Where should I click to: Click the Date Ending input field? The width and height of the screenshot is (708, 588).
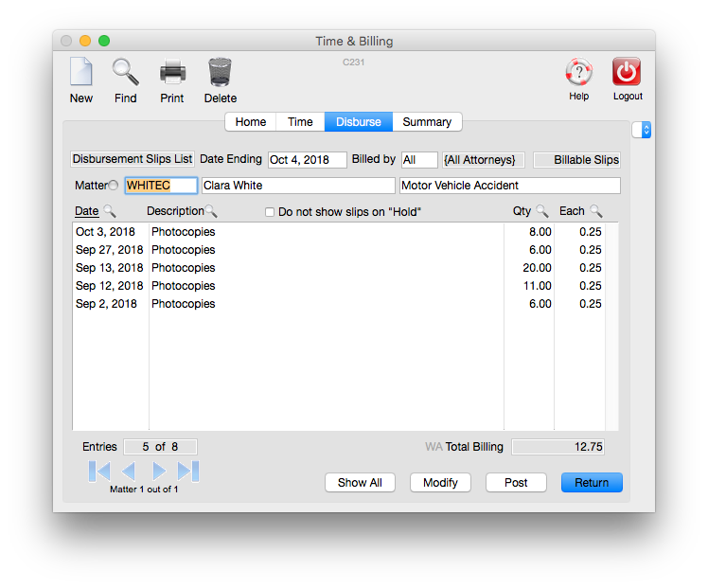(307, 160)
